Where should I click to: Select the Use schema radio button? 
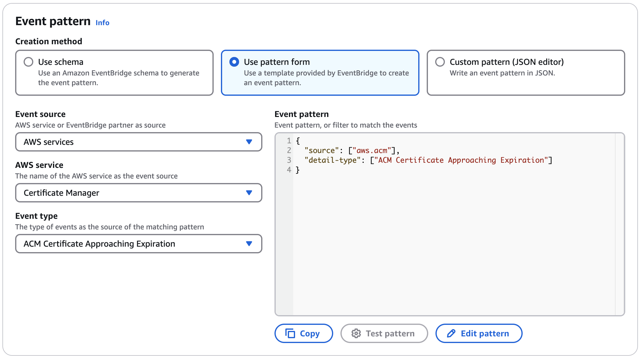point(28,62)
